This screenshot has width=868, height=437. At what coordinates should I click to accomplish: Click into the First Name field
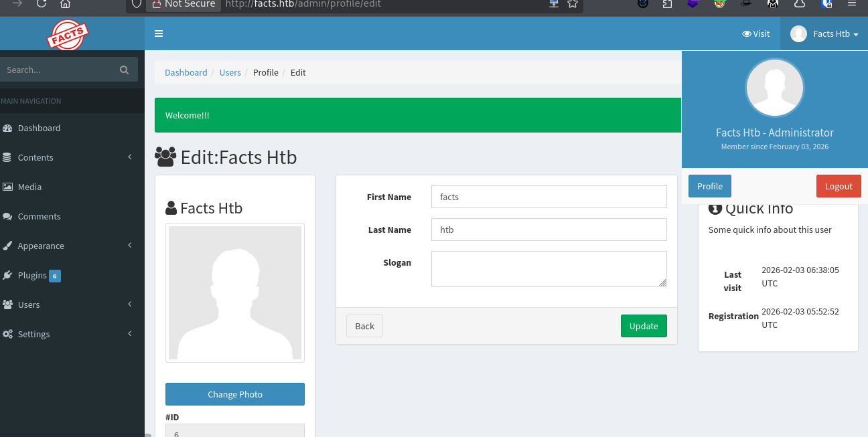click(x=549, y=197)
